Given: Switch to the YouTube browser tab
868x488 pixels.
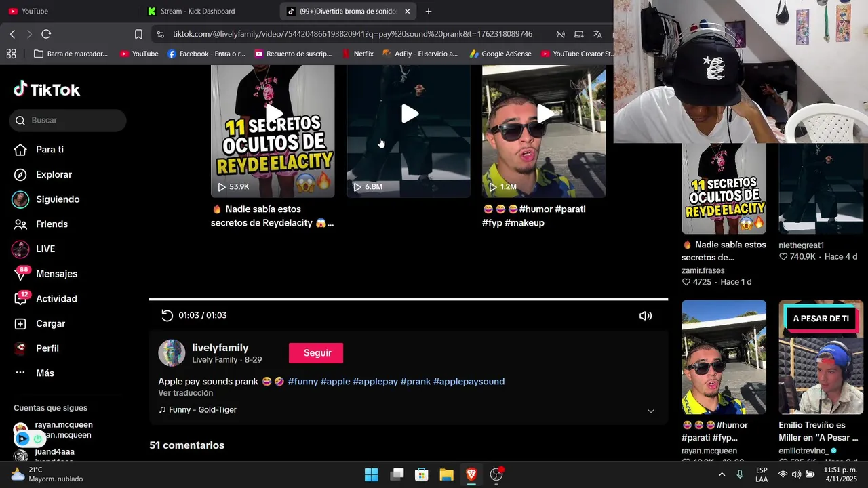Looking at the screenshot, I should (68, 12).
